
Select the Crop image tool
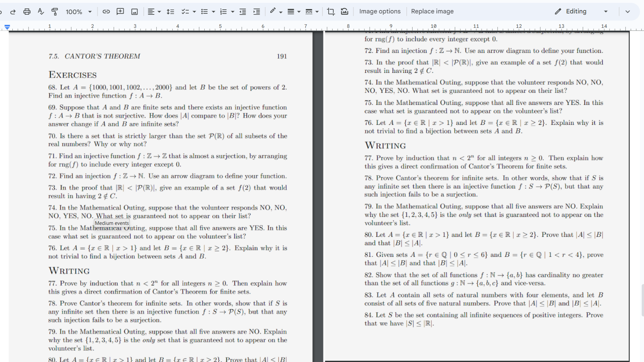coord(331,12)
